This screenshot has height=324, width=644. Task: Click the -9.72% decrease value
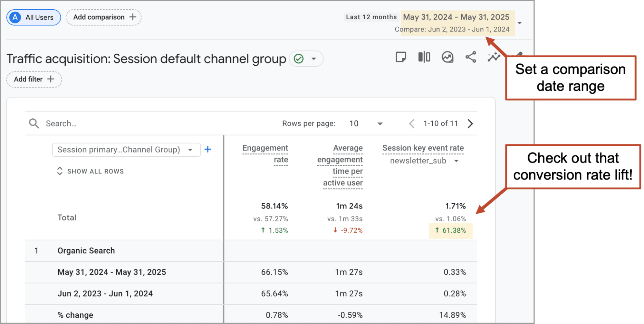[x=348, y=230]
